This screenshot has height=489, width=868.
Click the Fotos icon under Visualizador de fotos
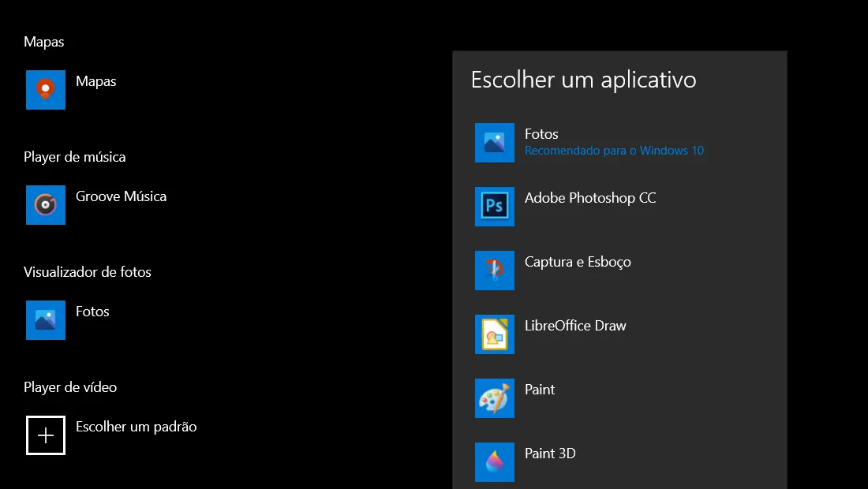46,319
